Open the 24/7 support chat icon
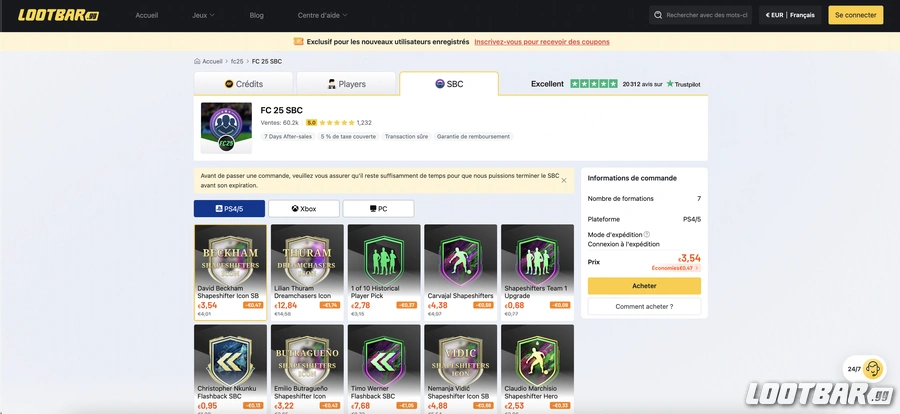The width and height of the screenshot is (900, 414). (872, 369)
